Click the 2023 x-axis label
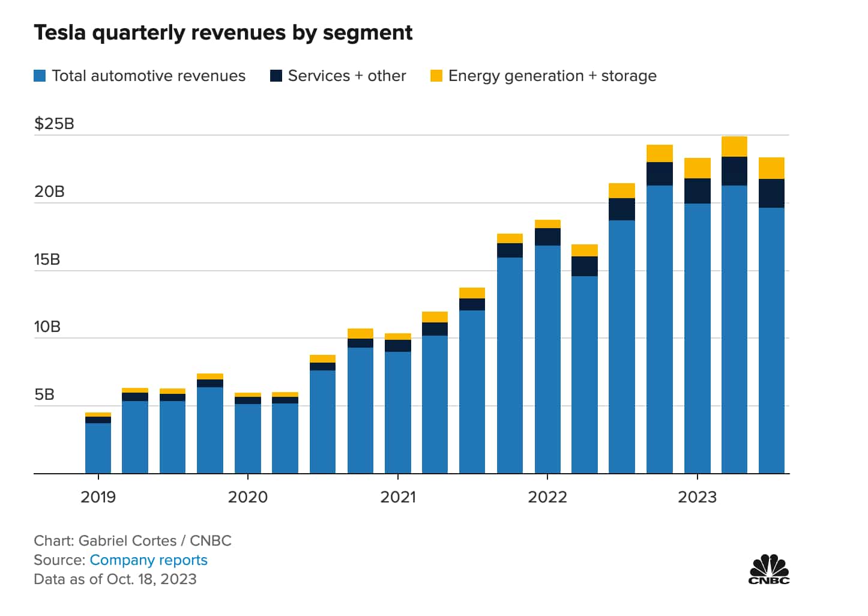This screenshot has height=616, width=868. click(697, 497)
